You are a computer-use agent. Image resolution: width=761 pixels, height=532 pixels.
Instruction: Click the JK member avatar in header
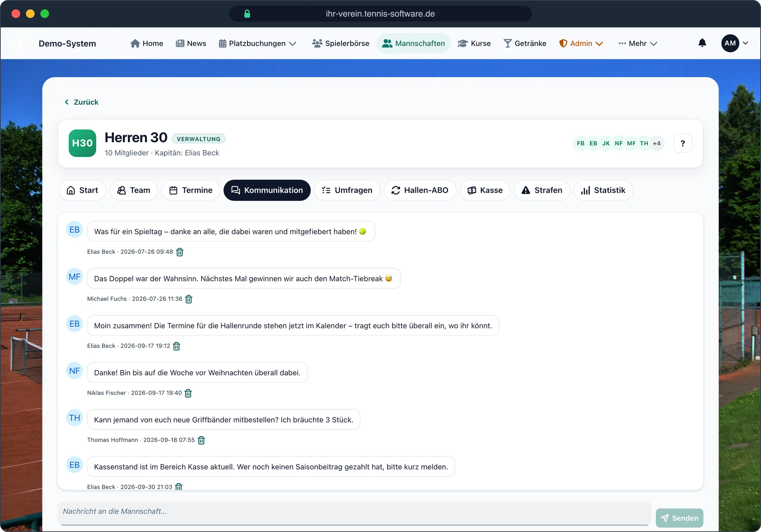pos(606,143)
